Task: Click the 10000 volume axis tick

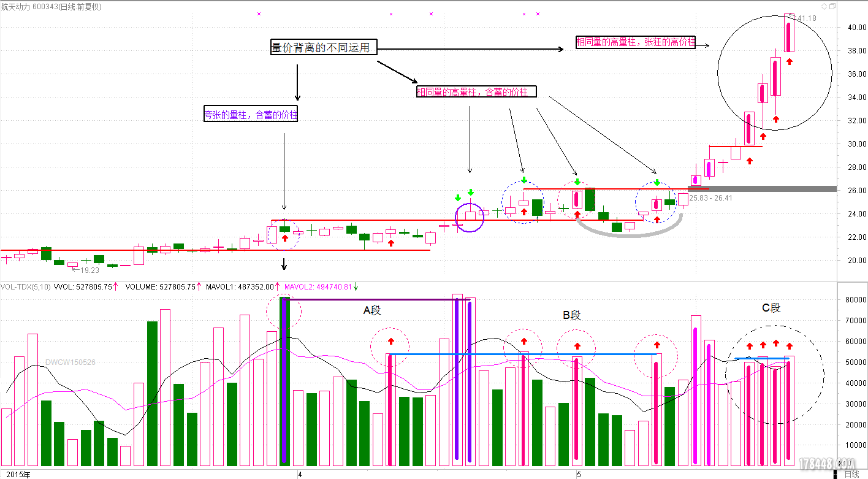Action: click(x=856, y=445)
